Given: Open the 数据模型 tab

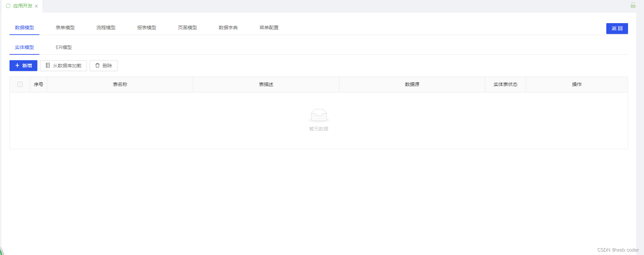Looking at the screenshot, I should tap(24, 28).
